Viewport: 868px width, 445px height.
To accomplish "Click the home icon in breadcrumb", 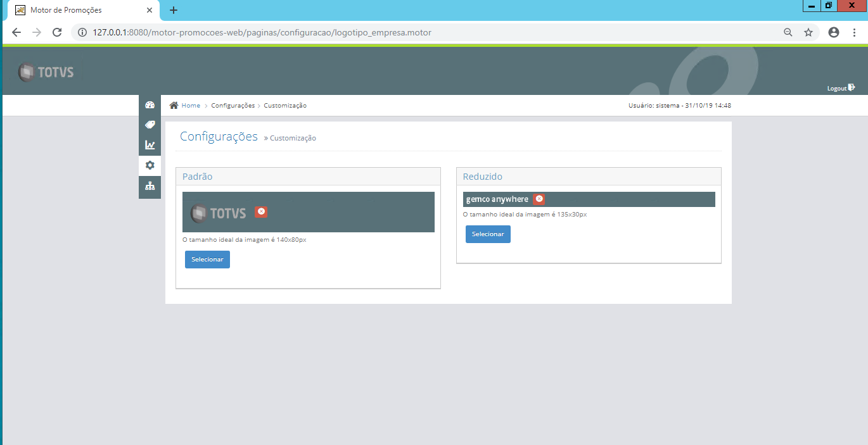I will 174,105.
